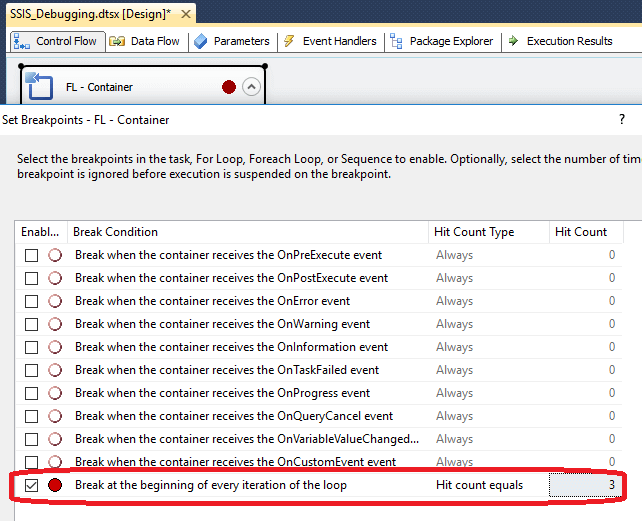Click the help question mark in dialog
The width and height of the screenshot is (642, 521).
click(x=622, y=120)
